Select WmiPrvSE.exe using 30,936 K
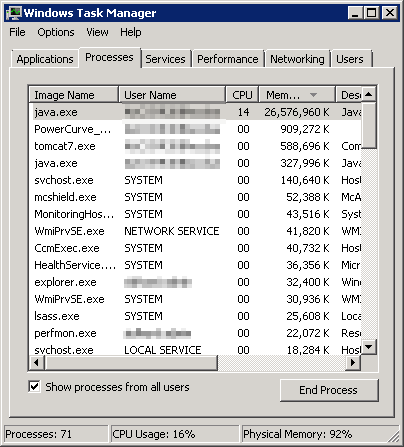The image size is (404, 447). click(x=195, y=299)
